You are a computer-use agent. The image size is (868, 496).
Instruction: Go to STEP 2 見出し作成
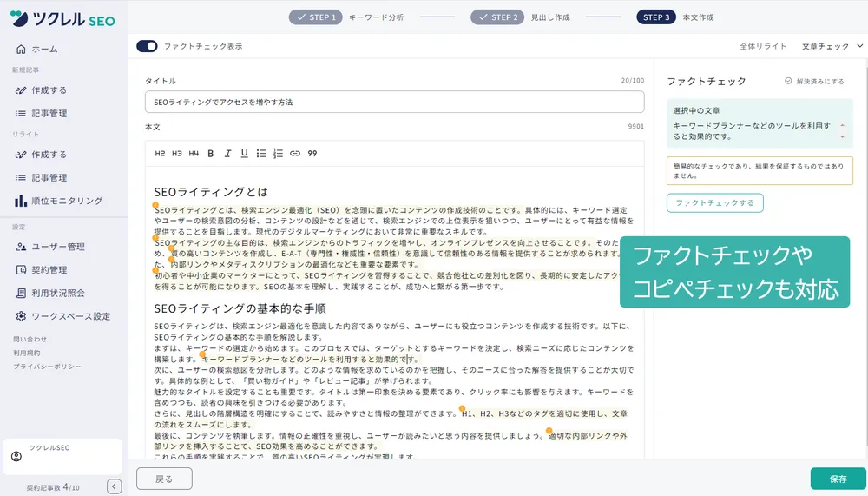click(520, 17)
